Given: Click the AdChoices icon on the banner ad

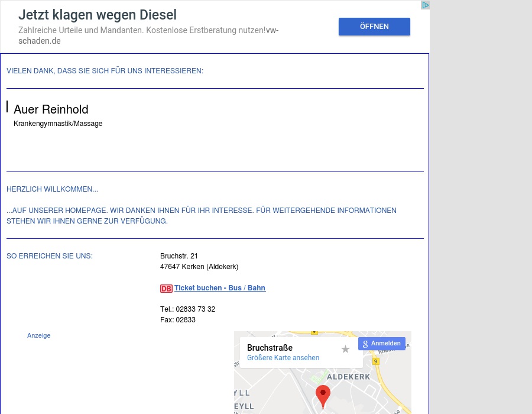Looking at the screenshot, I should pos(425,5).
